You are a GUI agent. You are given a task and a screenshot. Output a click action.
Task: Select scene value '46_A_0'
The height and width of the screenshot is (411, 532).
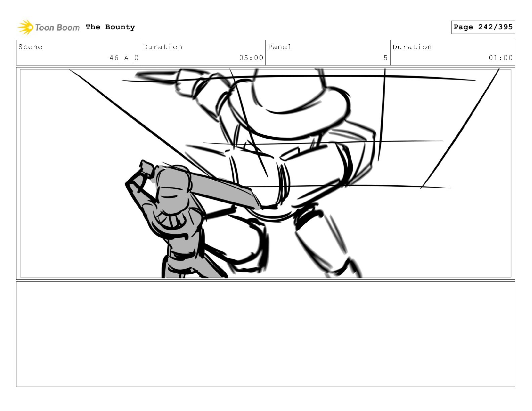pos(124,58)
